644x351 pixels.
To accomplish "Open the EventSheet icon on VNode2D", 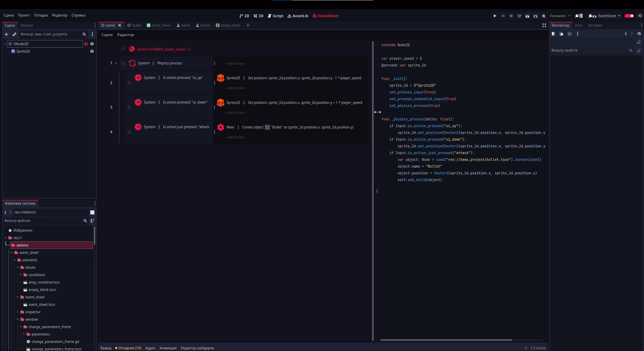I will point(86,44).
